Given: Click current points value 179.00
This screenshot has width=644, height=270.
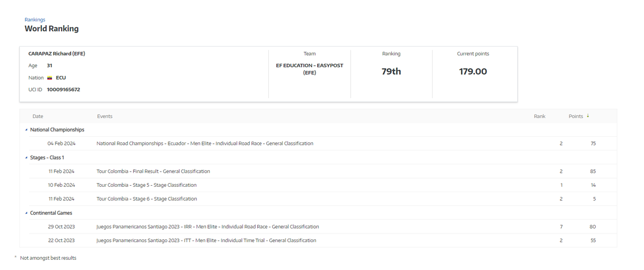Looking at the screenshot, I should (x=473, y=71).
